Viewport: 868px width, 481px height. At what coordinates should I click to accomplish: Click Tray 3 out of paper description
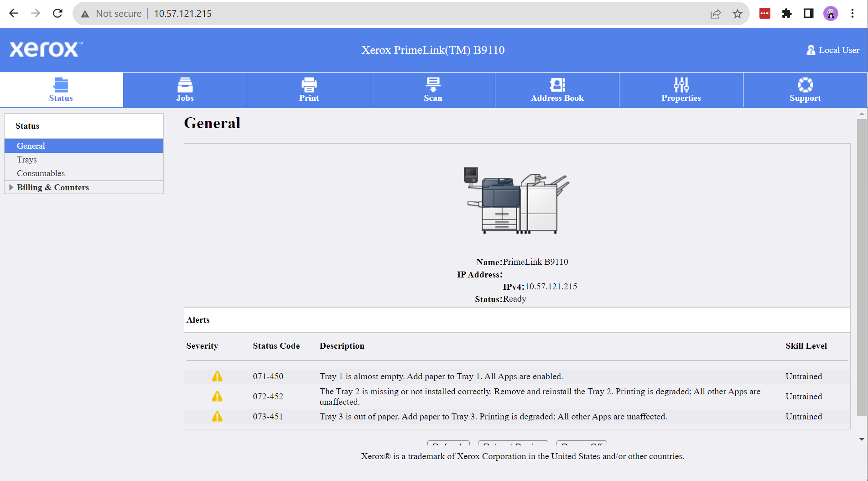tap(493, 417)
